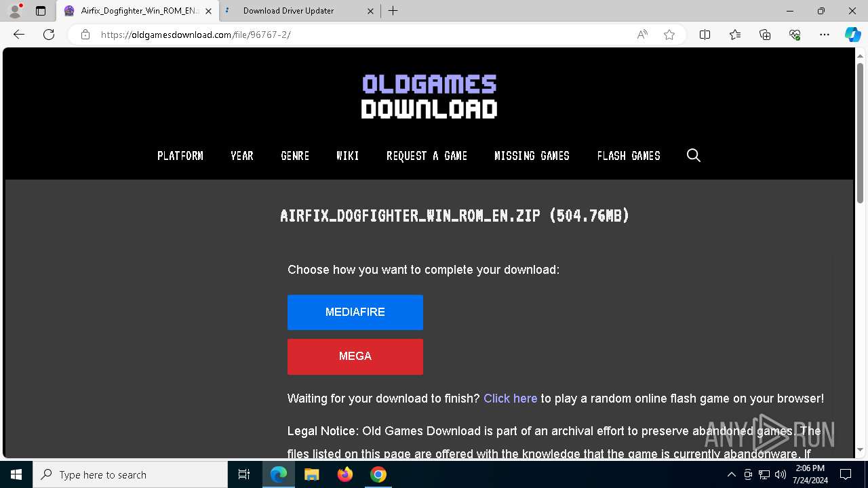Open the Collections icon
The image size is (868, 488).
click(x=765, y=35)
